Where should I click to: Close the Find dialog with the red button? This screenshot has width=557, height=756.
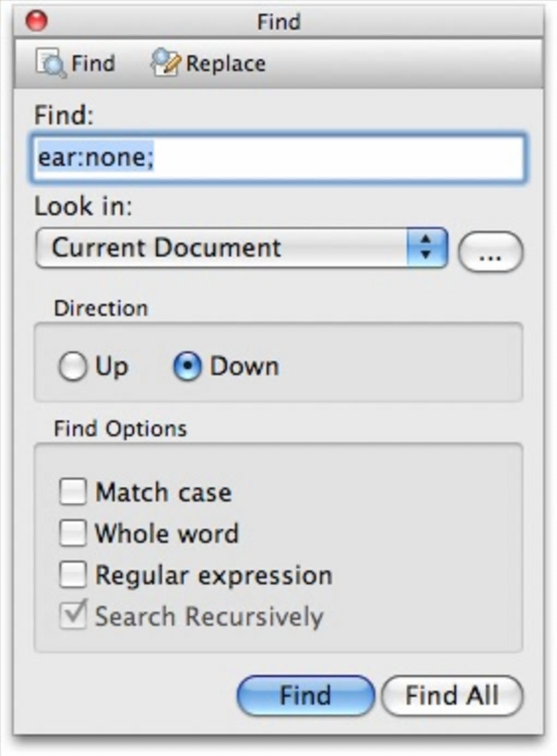pos(37,21)
